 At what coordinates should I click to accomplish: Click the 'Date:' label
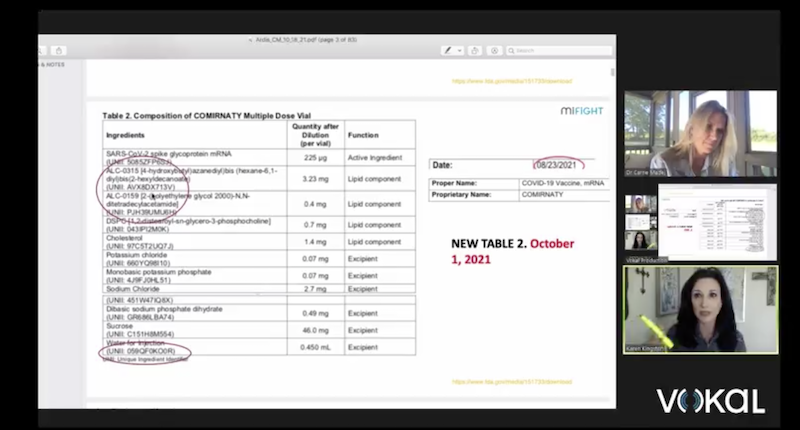(442, 165)
